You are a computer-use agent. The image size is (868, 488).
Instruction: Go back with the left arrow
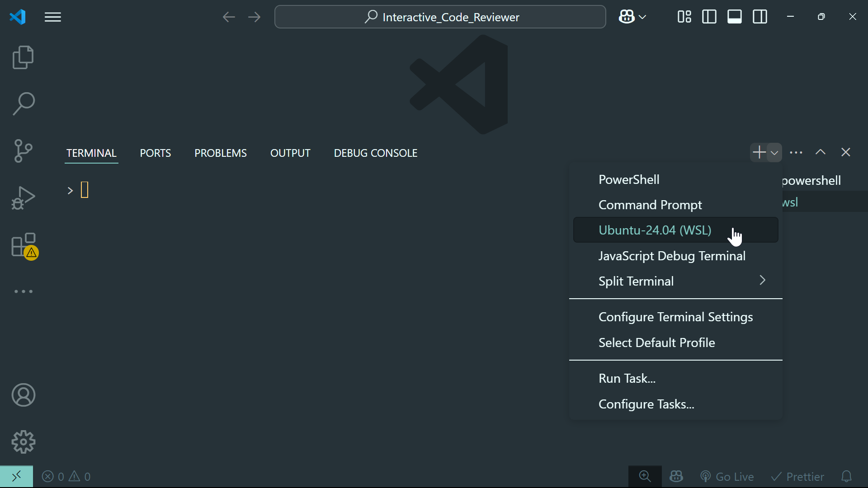[x=229, y=17]
